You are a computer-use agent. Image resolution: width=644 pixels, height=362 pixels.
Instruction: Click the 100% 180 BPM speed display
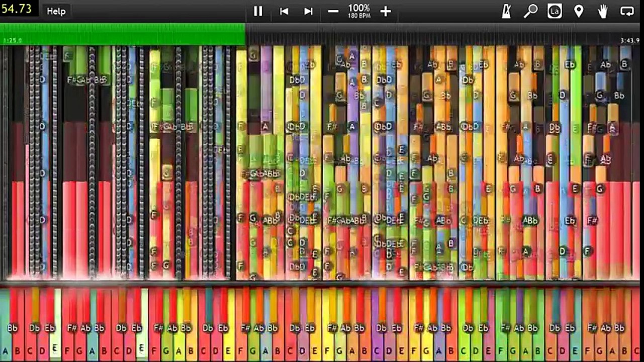(359, 11)
